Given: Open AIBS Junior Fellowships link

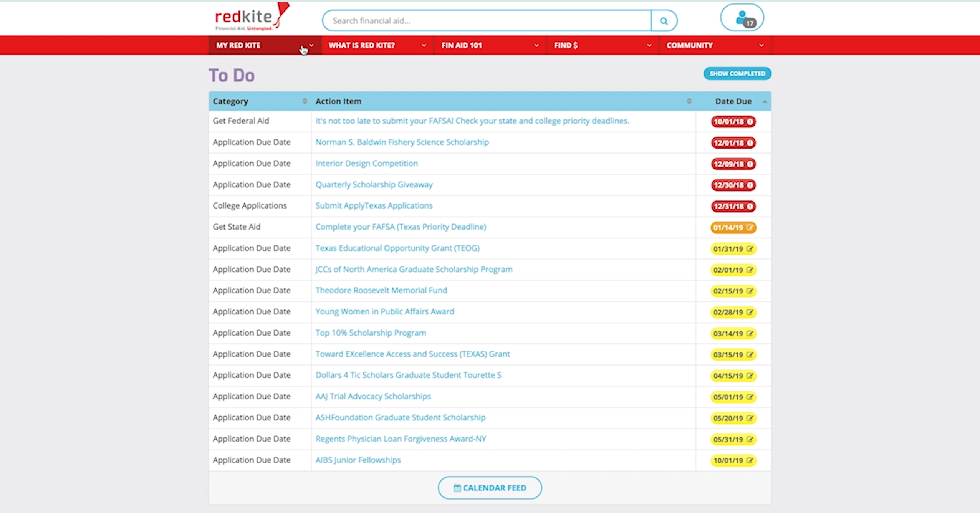Looking at the screenshot, I should pos(358,460).
